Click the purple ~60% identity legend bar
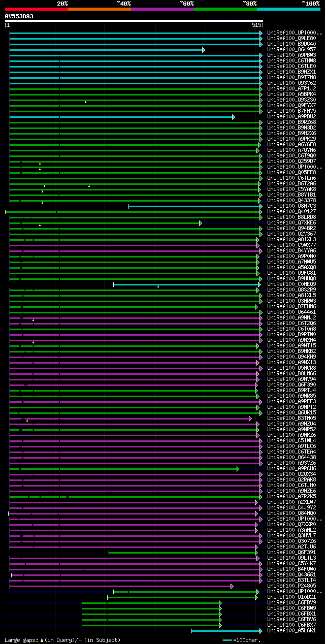This screenshot has width=325, height=644. (162, 9)
